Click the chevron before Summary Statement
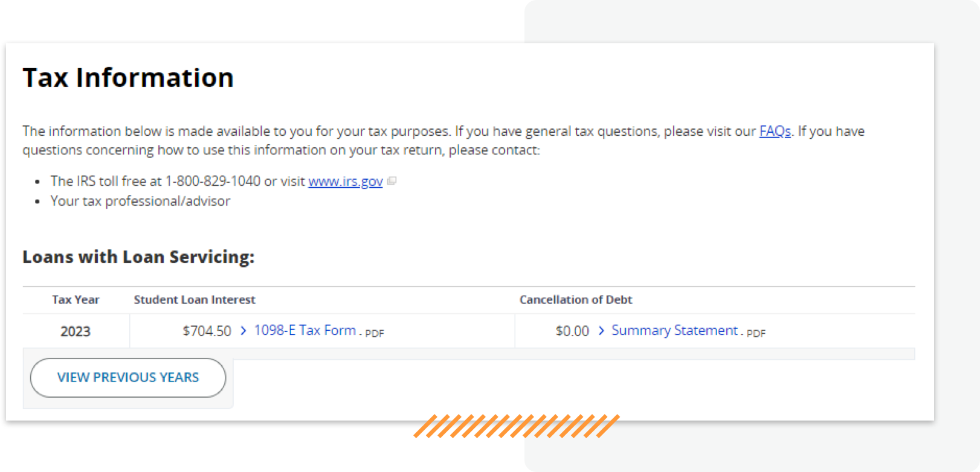This screenshot has width=980, height=472. click(x=601, y=331)
